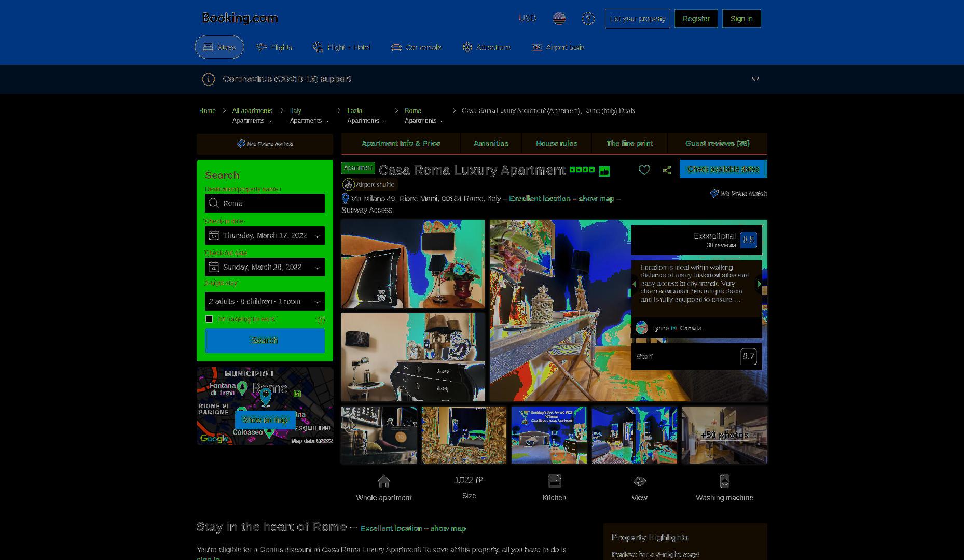964x560 pixels.
Task: Click the 9.5 review score badge
Action: [x=748, y=240]
